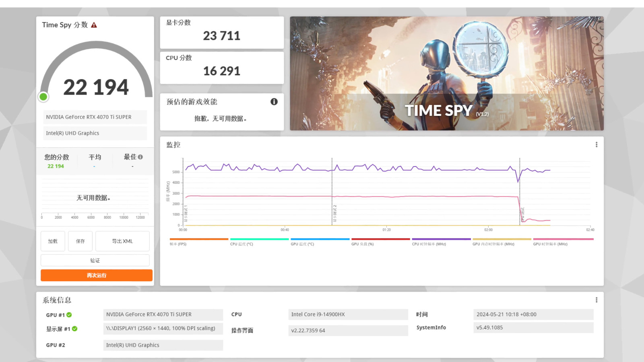Image resolution: width=644 pixels, height=362 pixels.
Task: Export results with 导出 XML button
Action: click(122, 241)
